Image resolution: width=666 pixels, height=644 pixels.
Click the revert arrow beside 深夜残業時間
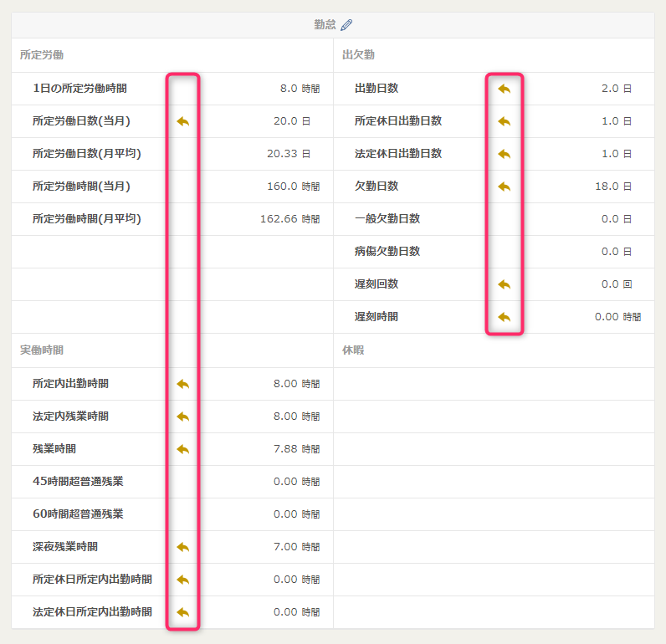tap(183, 547)
